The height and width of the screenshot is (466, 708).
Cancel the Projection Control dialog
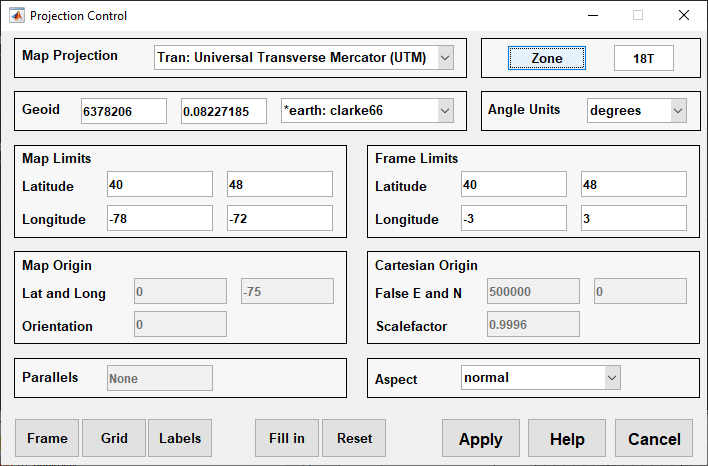(x=654, y=439)
